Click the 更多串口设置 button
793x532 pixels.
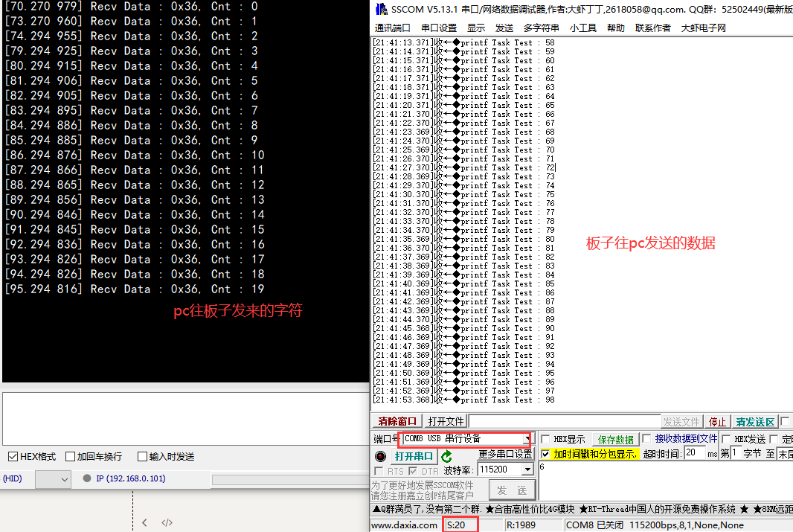click(505, 454)
